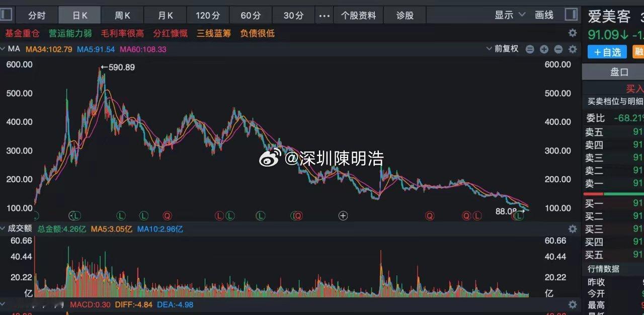Open the 个股资料 page
This screenshot has width=644, height=315.
(358, 15)
